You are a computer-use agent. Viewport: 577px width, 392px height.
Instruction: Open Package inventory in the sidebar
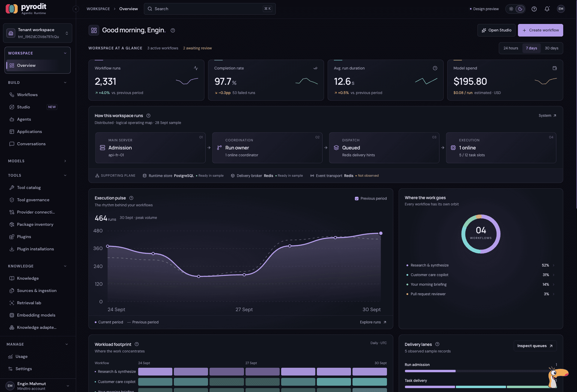(35, 224)
